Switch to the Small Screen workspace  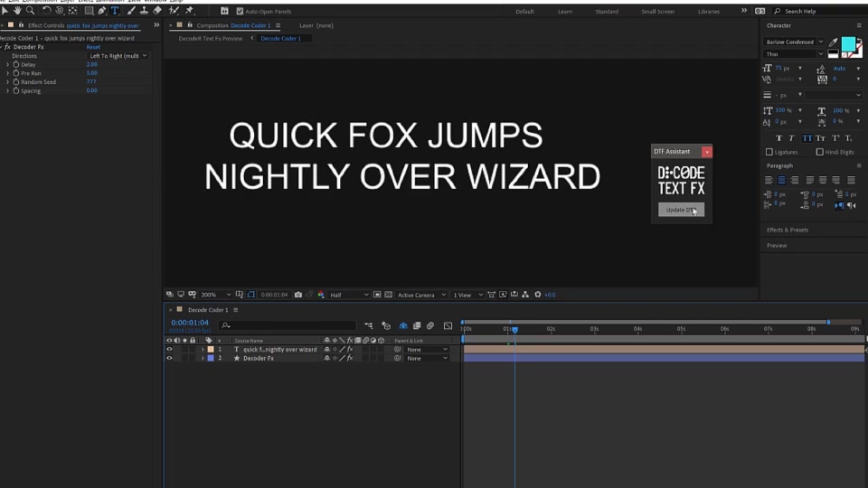click(657, 12)
